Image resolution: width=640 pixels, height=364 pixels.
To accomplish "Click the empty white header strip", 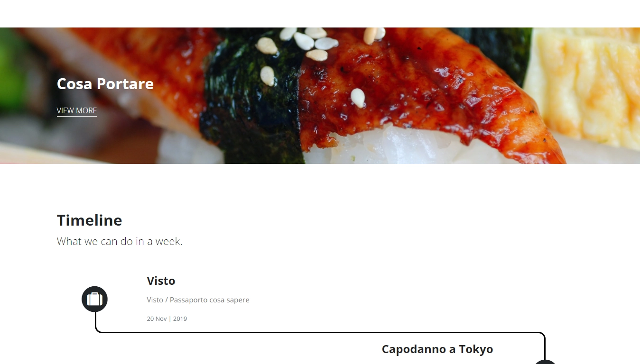I will [x=320, y=14].
